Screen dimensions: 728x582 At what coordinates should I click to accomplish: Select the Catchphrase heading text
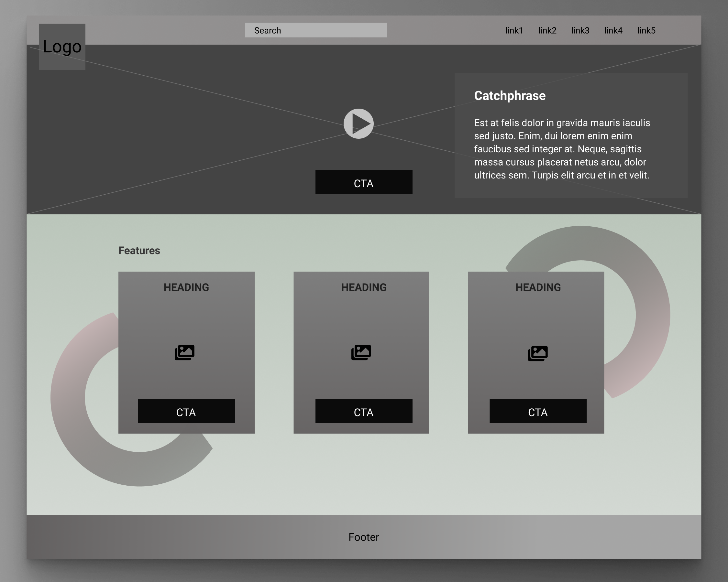coord(510,95)
